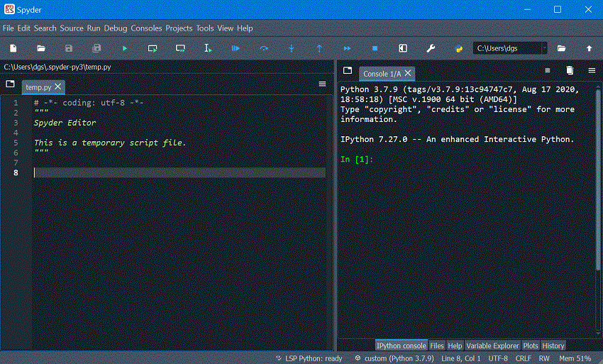Open the console pane options menu
This screenshot has width=603, height=364.
coord(592,70)
